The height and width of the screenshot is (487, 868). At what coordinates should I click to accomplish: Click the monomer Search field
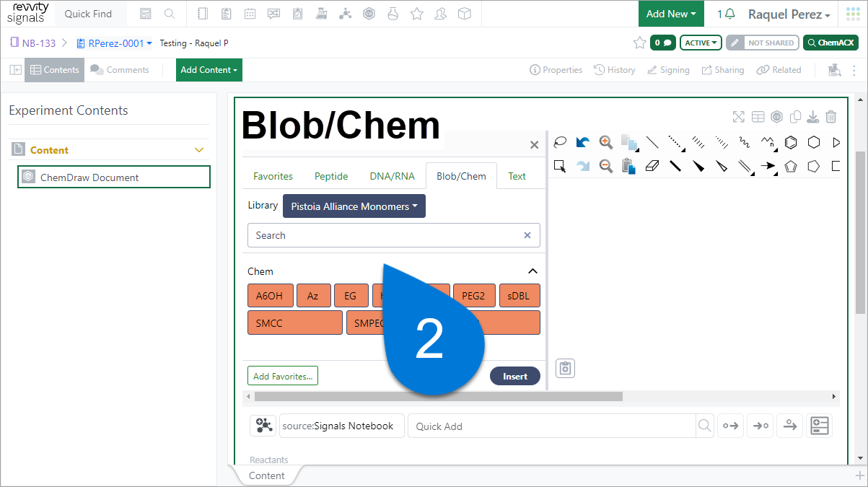coord(393,235)
